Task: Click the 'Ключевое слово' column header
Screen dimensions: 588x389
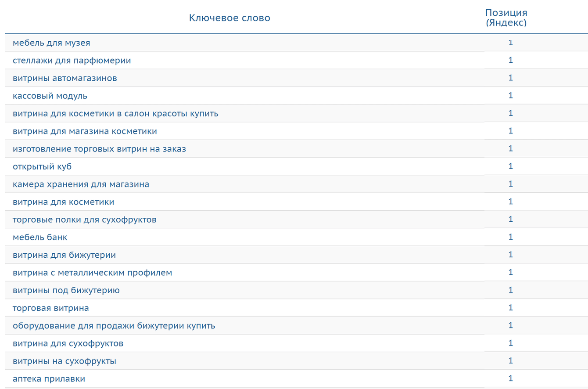Action: 229,18
